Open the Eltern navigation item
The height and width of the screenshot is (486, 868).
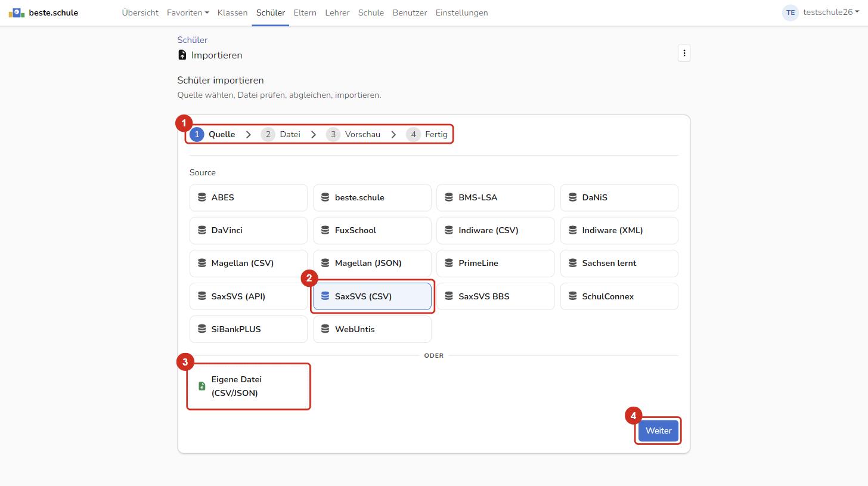(x=305, y=13)
